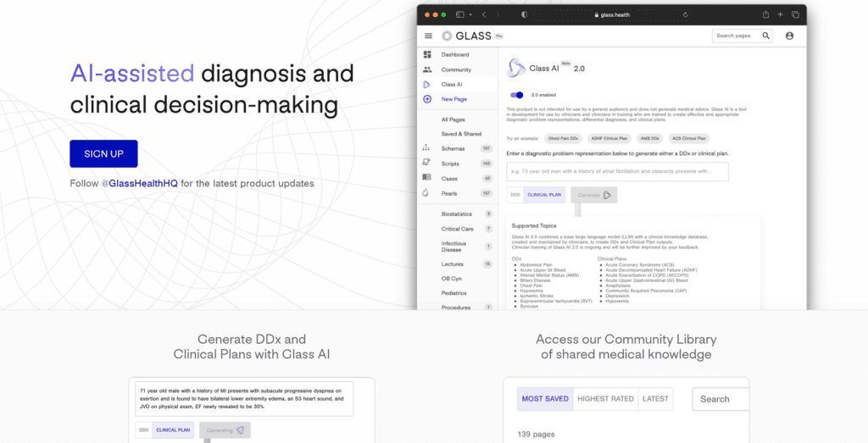Open the Infectious Disease category

tap(454, 246)
